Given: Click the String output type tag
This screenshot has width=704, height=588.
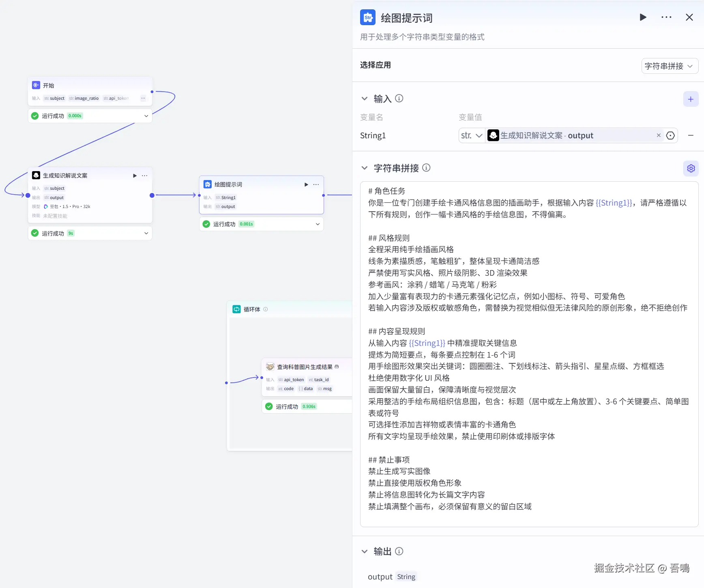Looking at the screenshot, I should point(406,577).
